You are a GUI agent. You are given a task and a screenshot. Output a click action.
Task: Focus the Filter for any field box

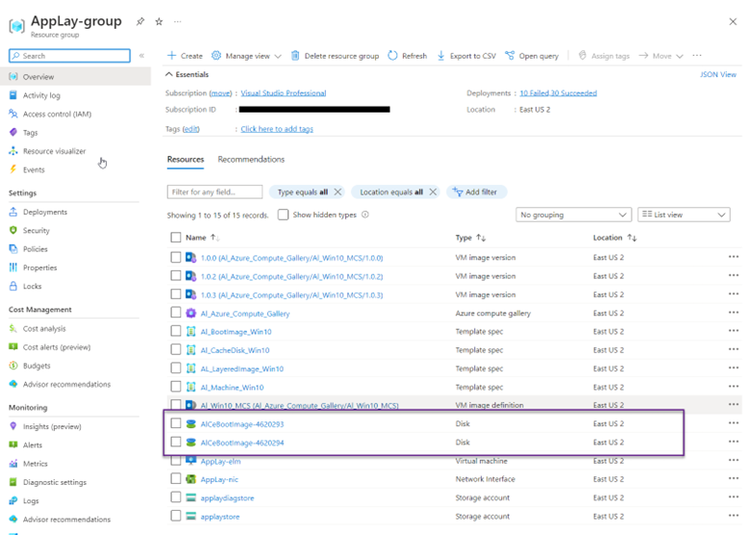click(215, 192)
